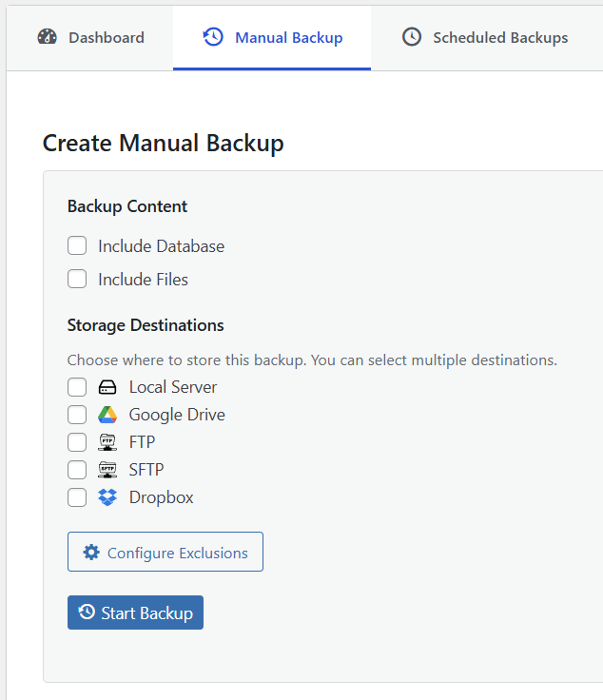The image size is (603, 700).
Task: Select the Google Drive destination checkbox
Action: point(77,415)
